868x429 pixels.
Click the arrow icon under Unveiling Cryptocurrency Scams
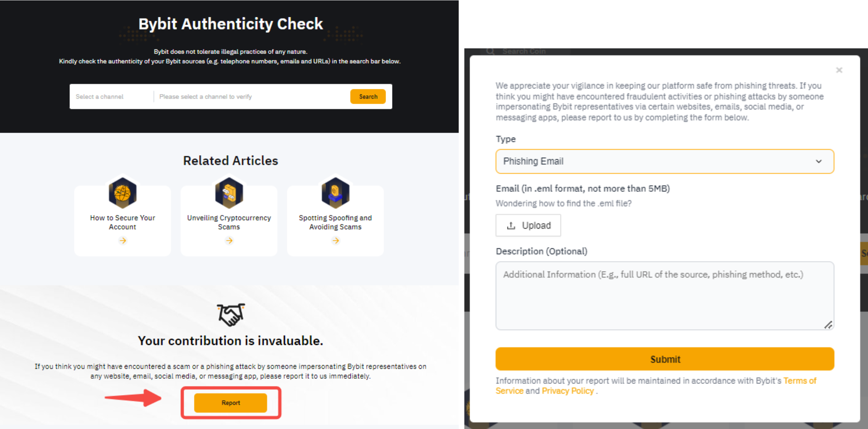229,240
